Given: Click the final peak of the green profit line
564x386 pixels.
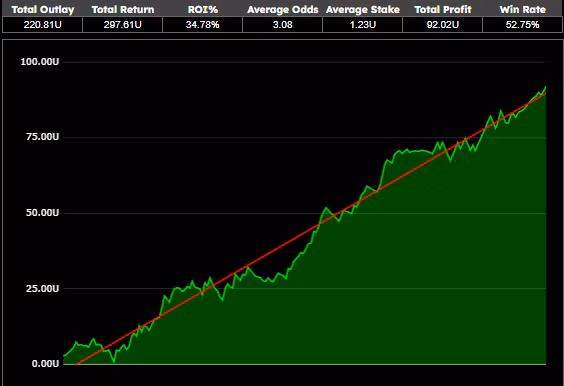Looking at the screenshot, I should tap(546, 87).
